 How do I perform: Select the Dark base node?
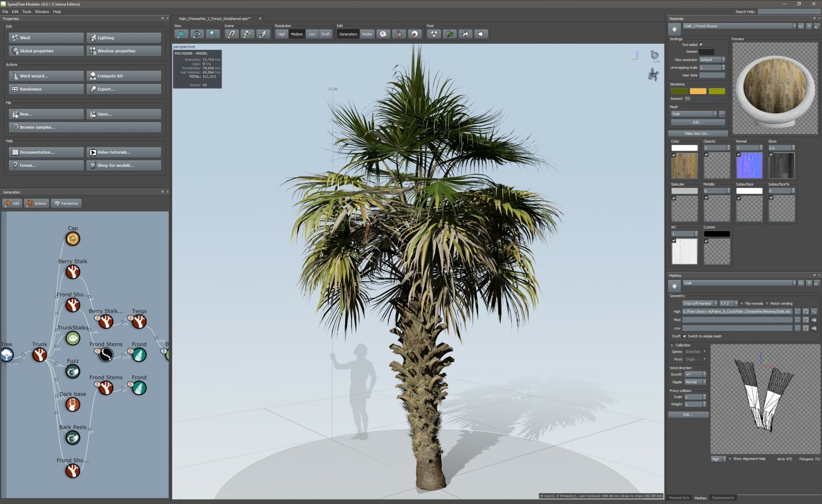point(72,405)
